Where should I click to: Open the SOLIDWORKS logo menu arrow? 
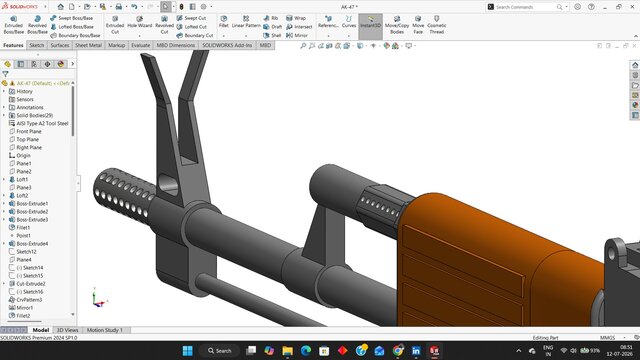pos(45,7)
